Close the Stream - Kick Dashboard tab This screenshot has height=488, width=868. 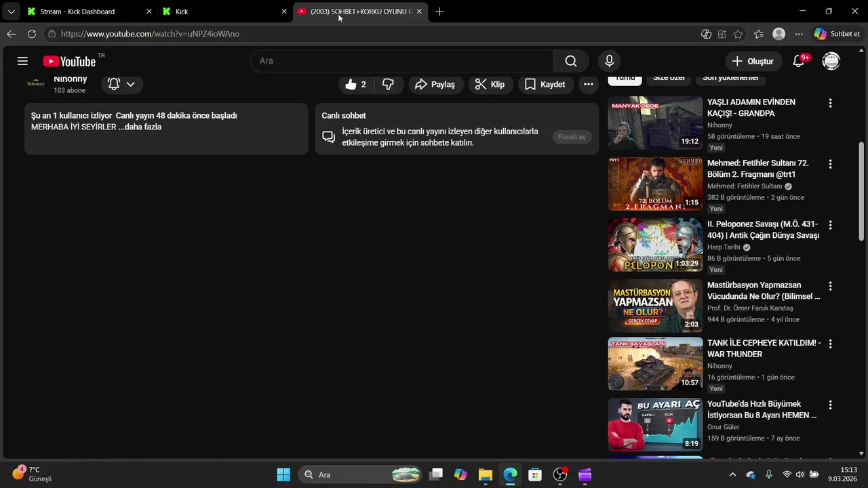pyautogui.click(x=149, y=12)
